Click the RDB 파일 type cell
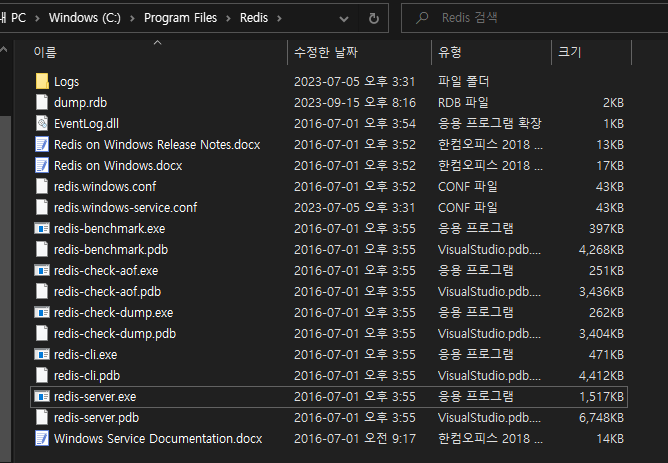This screenshot has width=668, height=463. click(x=463, y=103)
